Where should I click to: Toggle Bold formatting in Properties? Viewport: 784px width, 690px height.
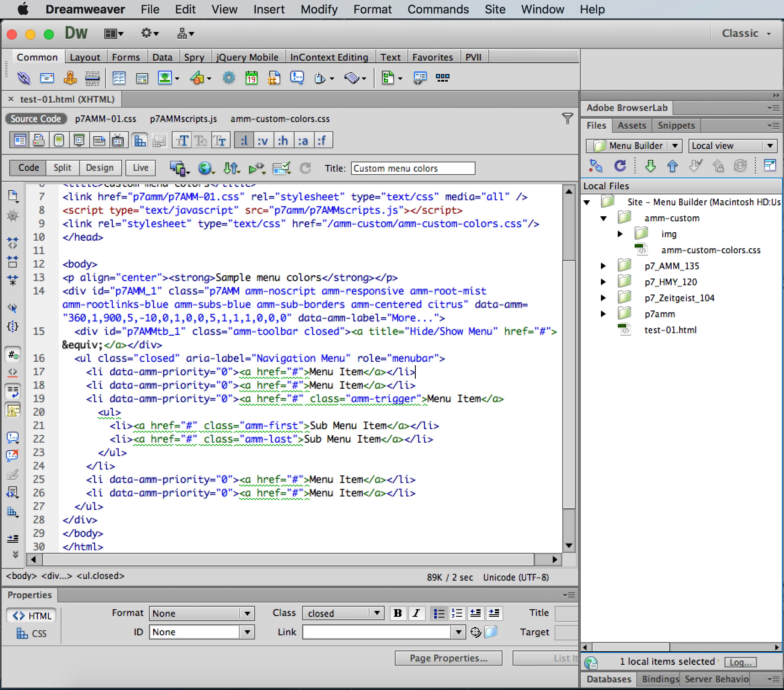(398, 613)
